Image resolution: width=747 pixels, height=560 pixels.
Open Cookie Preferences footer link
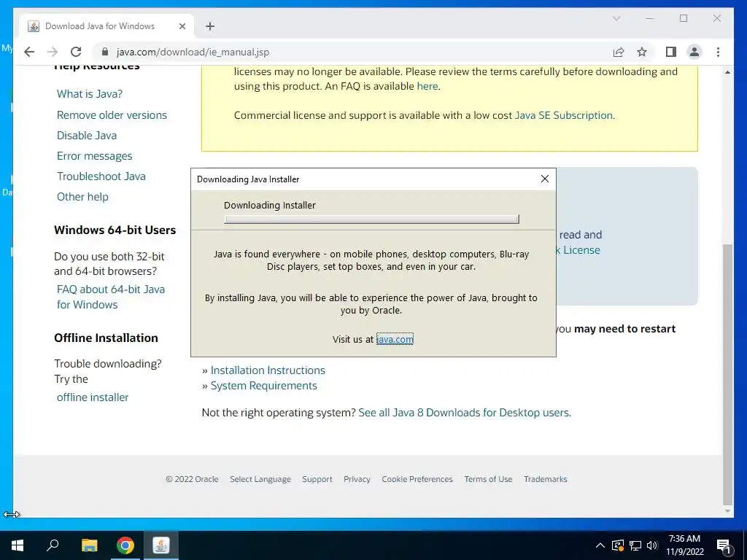pyautogui.click(x=417, y=479)
